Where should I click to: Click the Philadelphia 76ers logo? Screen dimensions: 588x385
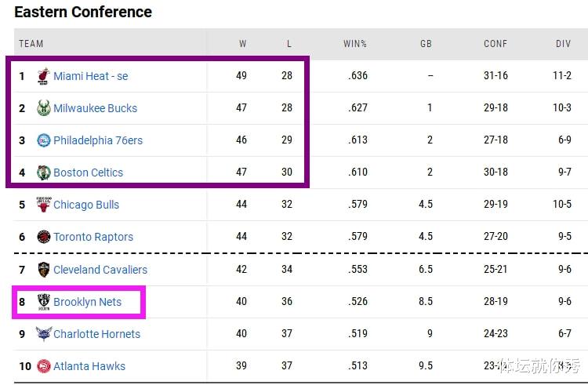point(43,140)
